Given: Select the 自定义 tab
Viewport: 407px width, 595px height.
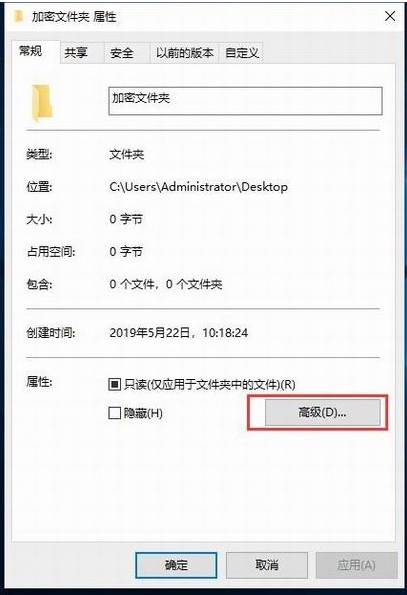Looking at the screenshot, I should (241, 53).
